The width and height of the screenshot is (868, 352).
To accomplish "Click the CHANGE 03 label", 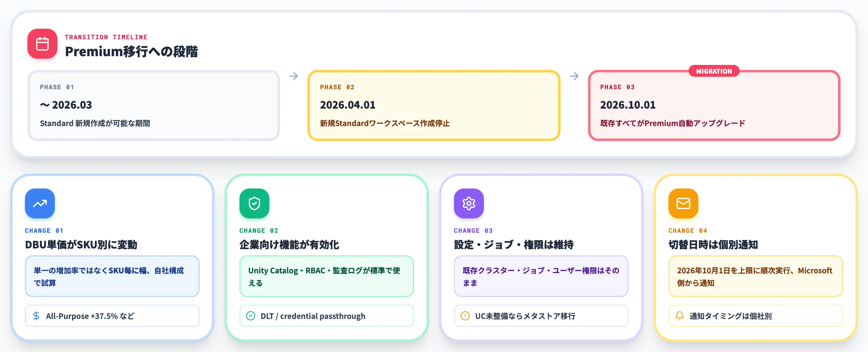I will [473, 231].
